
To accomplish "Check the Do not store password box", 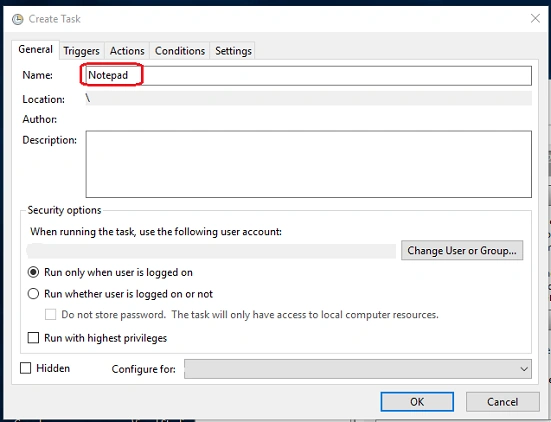I will [50, 314].
